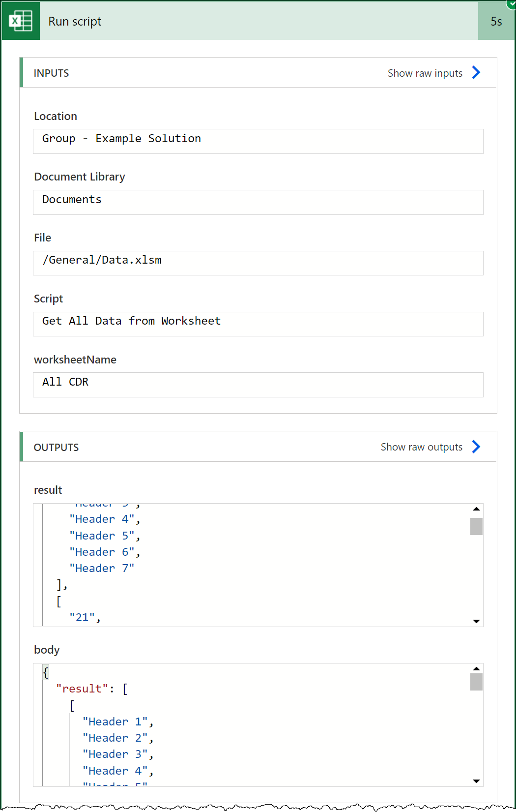Click result box scrollbar thumb
Screen dimensions: 516x812
pos(476,526)
